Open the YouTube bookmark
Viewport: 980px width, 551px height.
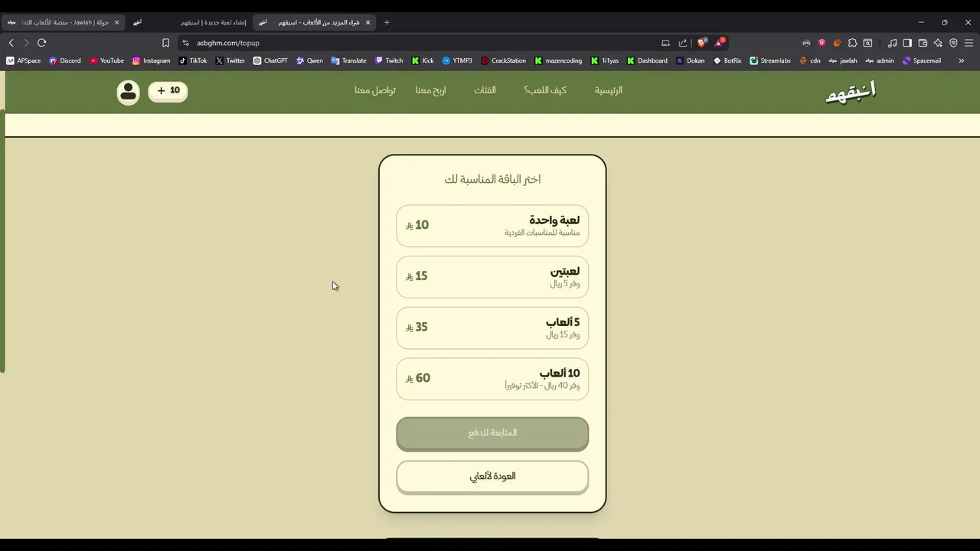pos(106,60)
